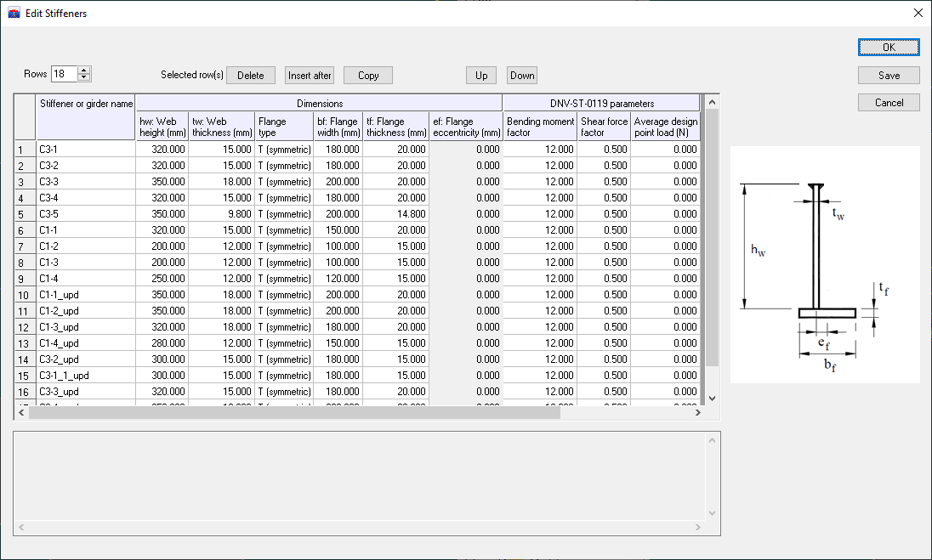Click the Cancel button
The image size is (932, 560).
point(889,103)
